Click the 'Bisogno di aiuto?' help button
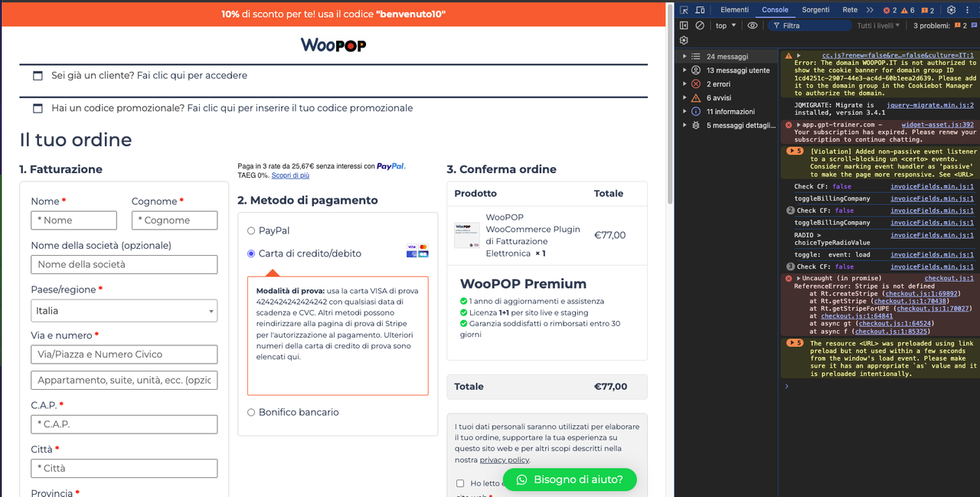Viewport: 980px width, 497px height. pyautogui.click(x=570, y=479)
